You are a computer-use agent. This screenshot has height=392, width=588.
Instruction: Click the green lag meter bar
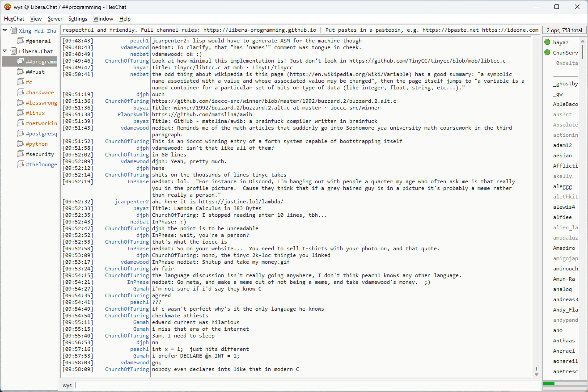point(549,384)
